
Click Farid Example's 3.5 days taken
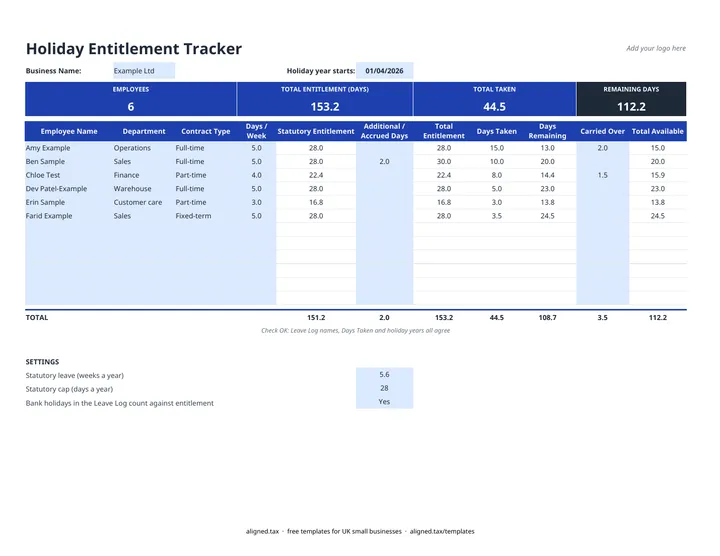coord(496,216)
